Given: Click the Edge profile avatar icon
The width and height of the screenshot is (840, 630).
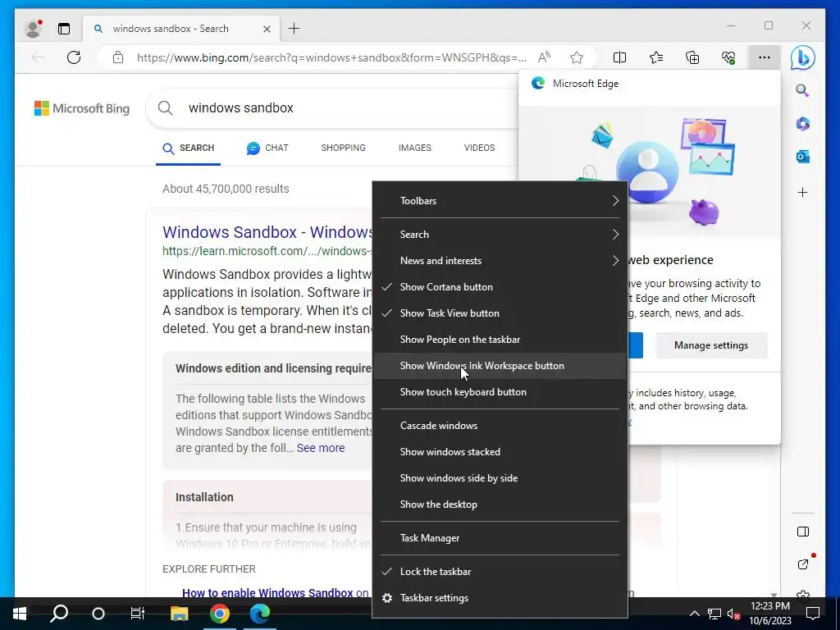Looking at the screenshot, I should tap(33, 29).
